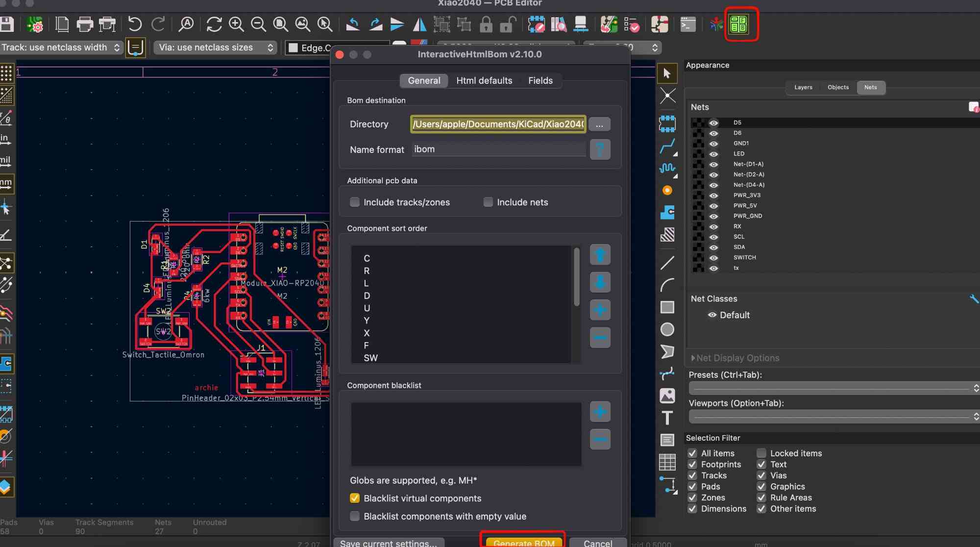Screen dimensions: 980x547
Task: Click the InteractiveHtmlBom plugin toolbar icon
Action: coord(738,24)
